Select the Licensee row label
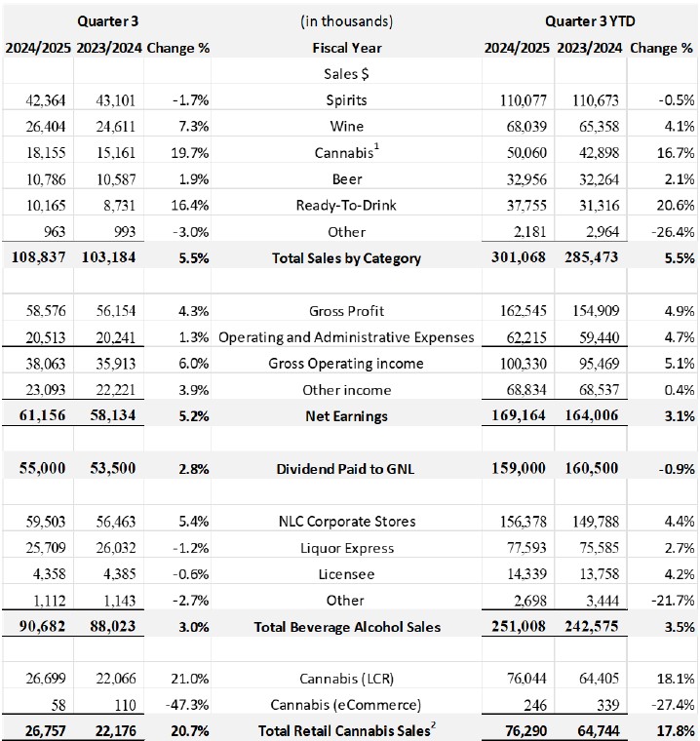Image resolution: width=700 pixels, height=741 pixels. click(346, 574)
